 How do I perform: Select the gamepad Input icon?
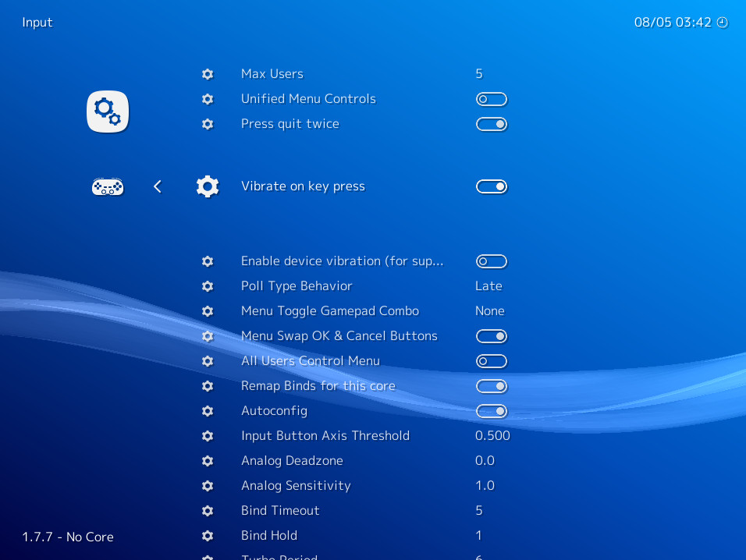tap(108, 187)
